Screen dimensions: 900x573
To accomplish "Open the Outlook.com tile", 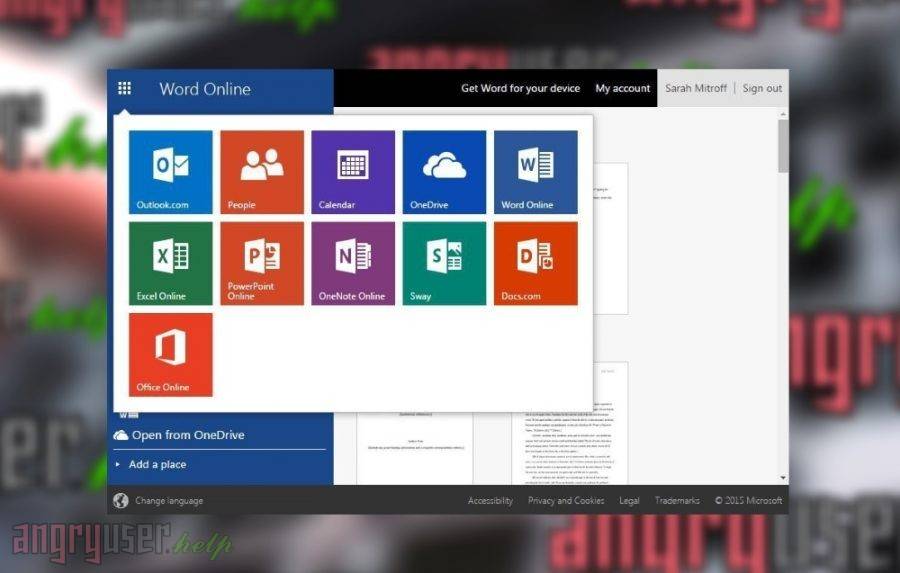I will tap(170, 172).
